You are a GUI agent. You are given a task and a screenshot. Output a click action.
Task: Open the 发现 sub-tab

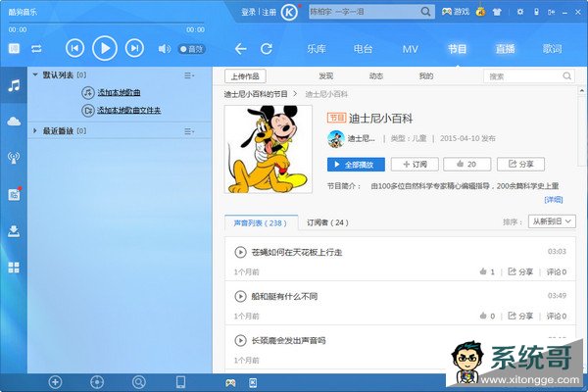pos(326,76)
